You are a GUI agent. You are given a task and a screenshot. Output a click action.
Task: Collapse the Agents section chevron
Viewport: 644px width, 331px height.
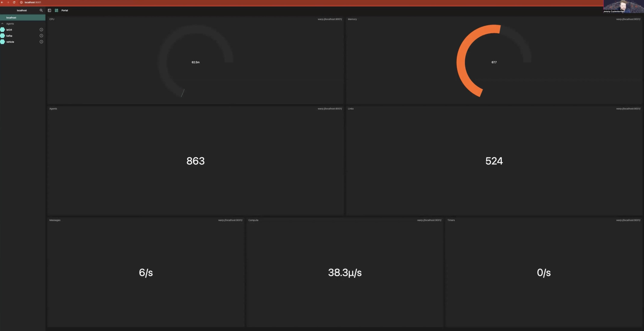coord(2,24)
